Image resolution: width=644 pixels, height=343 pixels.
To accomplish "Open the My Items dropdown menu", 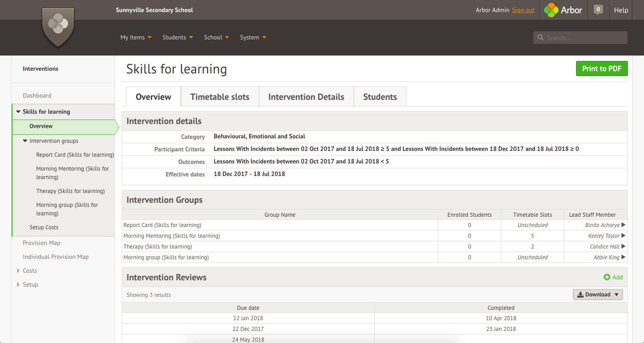I will (136, 38).
